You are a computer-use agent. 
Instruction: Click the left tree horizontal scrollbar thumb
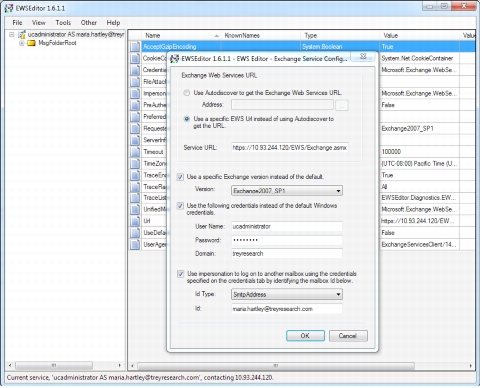[54, 366]
